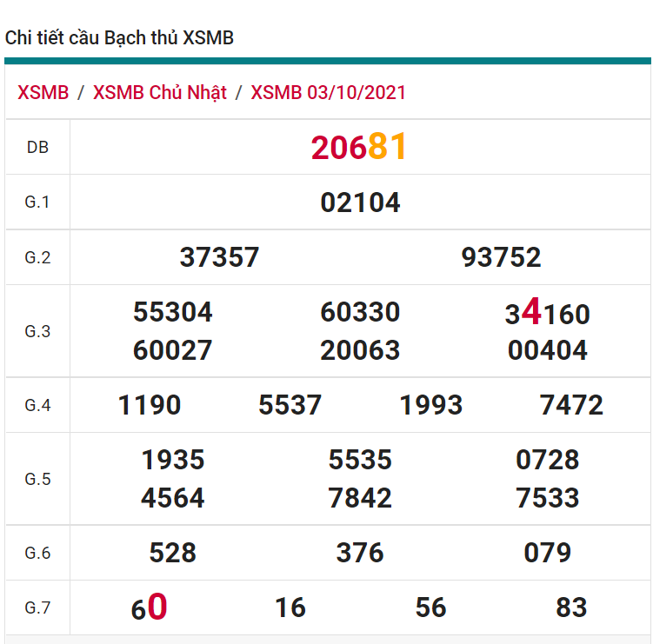Viewport: 653px width, 644px height.
Task: Open the XSMB 03/10/2021 date link
Action: (328, 93)
